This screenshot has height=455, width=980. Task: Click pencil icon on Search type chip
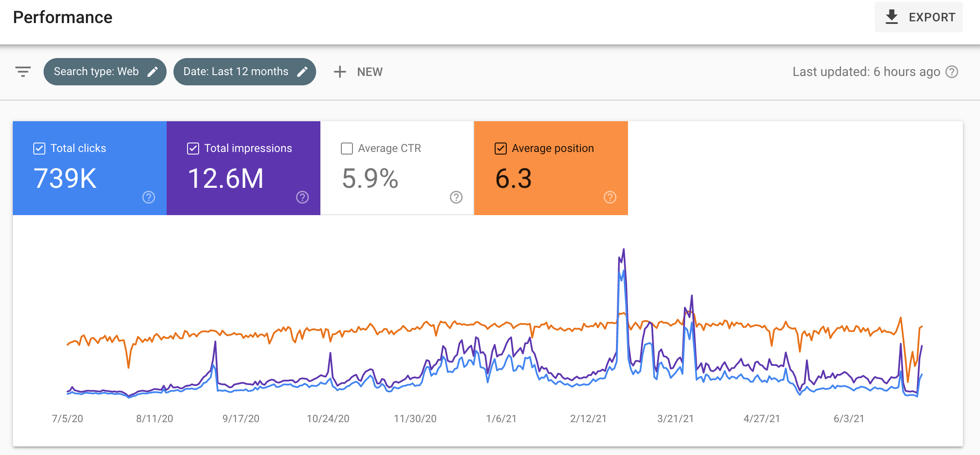tap(153, 72)
